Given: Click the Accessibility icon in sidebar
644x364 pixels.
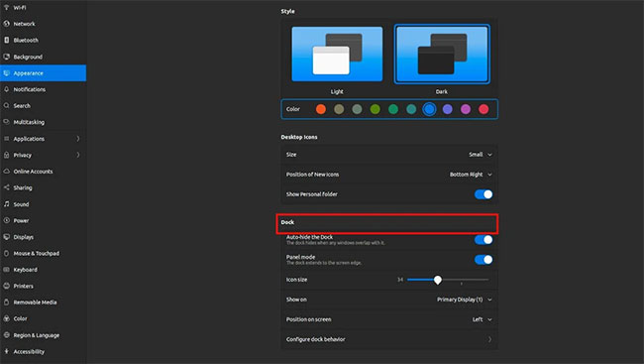Looking at the screenshot, I should (x=7, y=351).
